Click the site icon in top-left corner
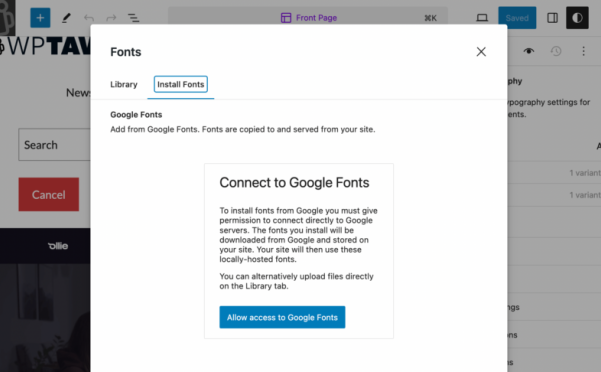Image resolution: width=601 pixels, height=372 pixels. (8, 18)
